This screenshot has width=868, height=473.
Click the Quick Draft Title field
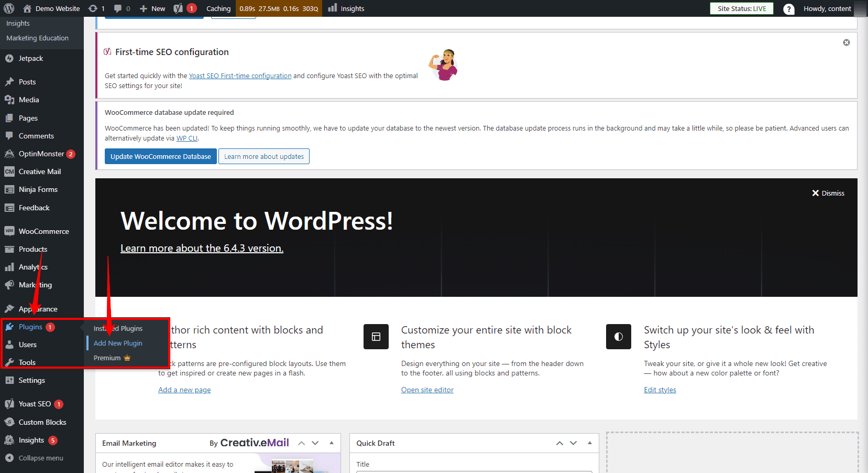474,471
